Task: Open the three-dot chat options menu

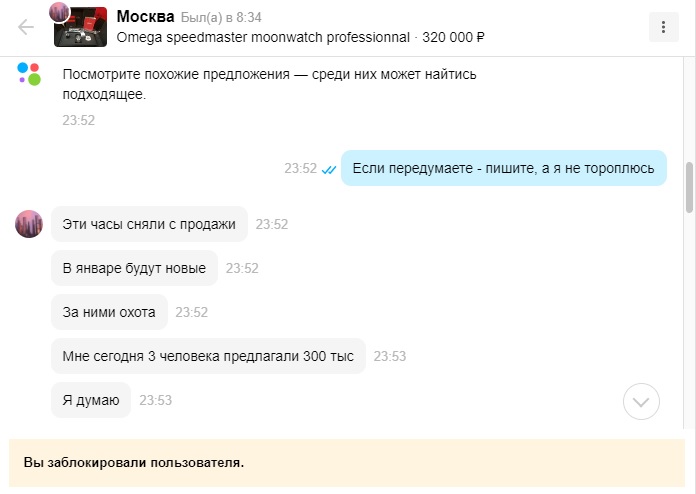Action: 663,27
